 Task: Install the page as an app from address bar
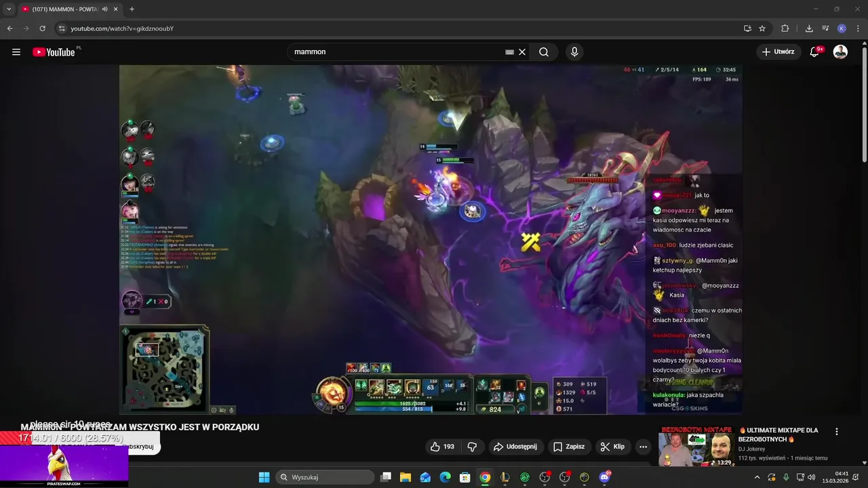tap(747, 28)
